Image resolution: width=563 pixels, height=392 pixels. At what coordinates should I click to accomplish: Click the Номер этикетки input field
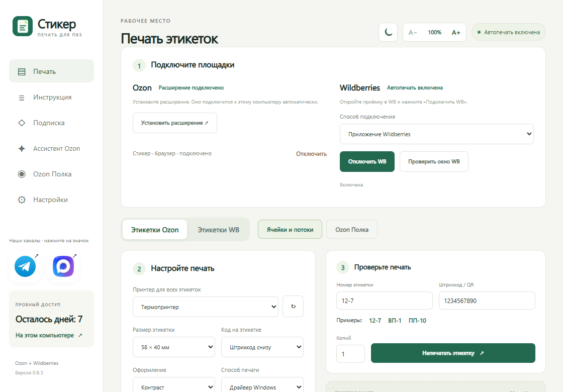pos(384,301)
